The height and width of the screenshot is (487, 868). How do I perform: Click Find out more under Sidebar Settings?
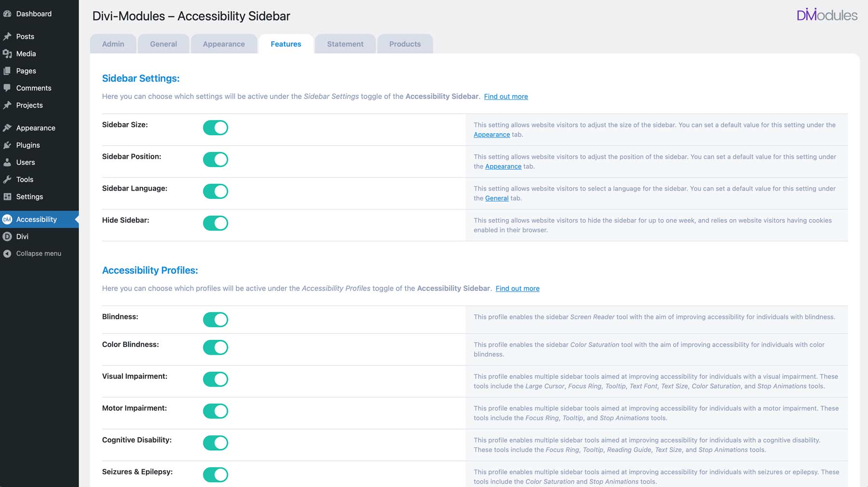coord(505,97)
